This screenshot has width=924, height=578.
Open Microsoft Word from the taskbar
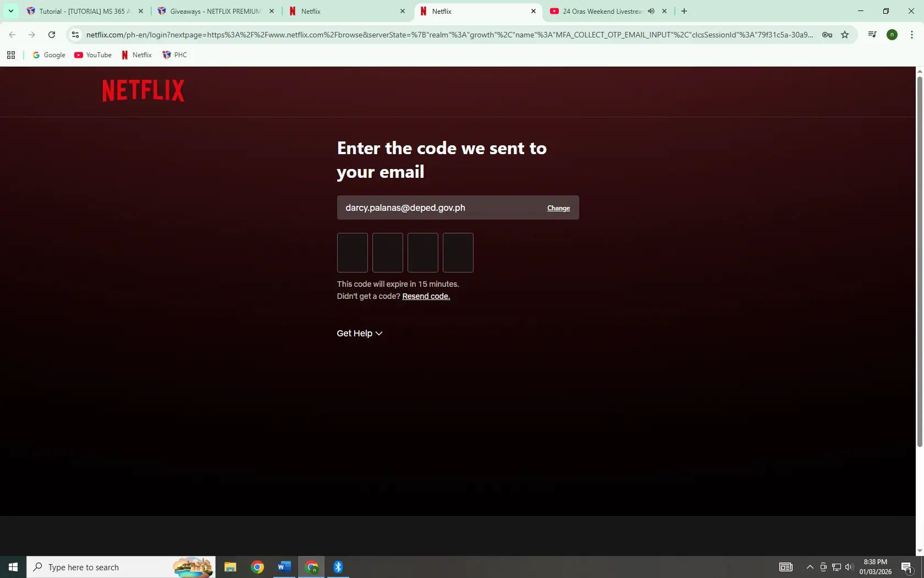pos(284,567)
